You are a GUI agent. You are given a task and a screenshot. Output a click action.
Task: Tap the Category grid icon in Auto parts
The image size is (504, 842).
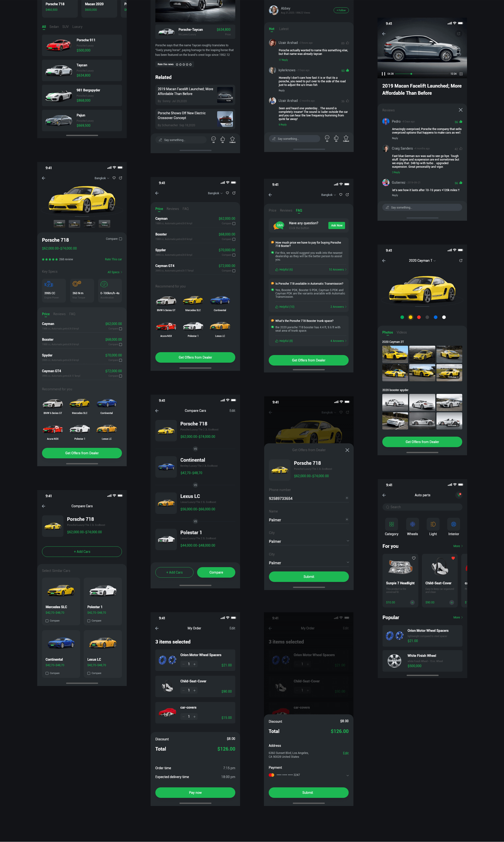(x=391, y=524)
